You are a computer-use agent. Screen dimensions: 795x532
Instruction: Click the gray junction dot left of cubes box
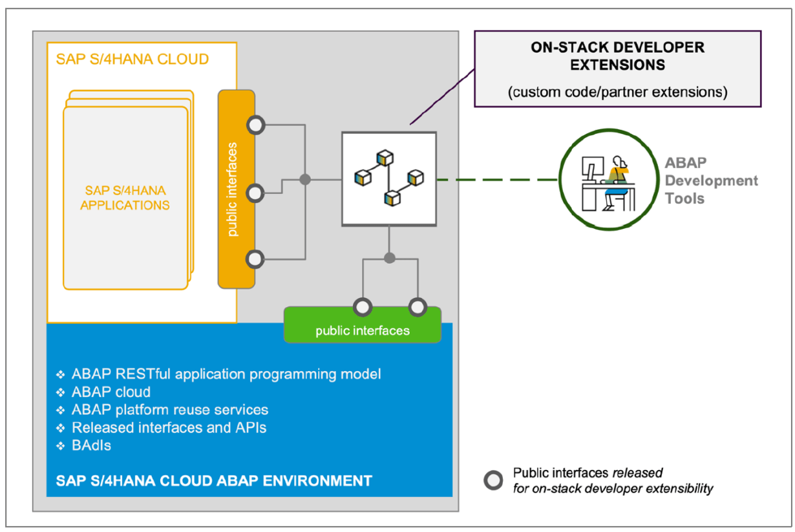pyautogui.click(x=306, y=179)
